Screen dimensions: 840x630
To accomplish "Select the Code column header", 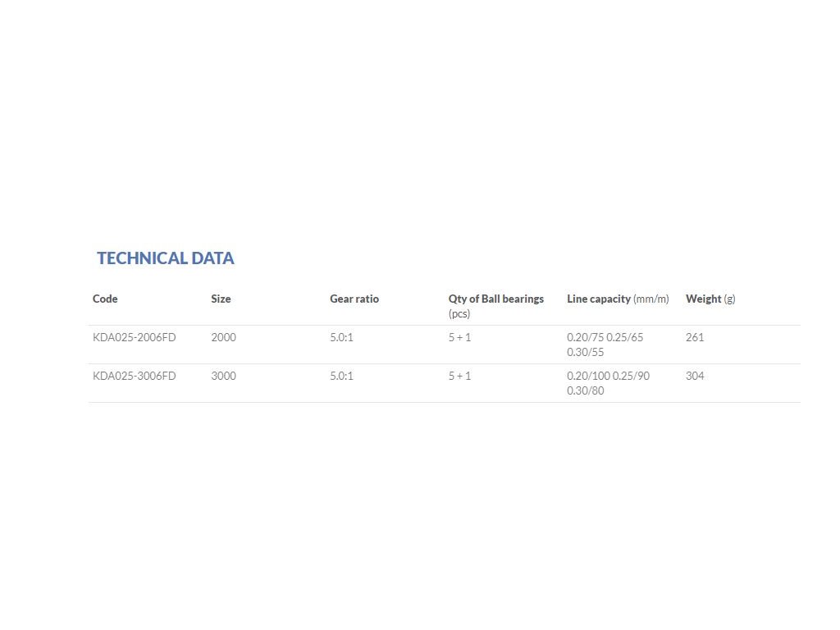I will pyautogui.click(x=105, y=299).
